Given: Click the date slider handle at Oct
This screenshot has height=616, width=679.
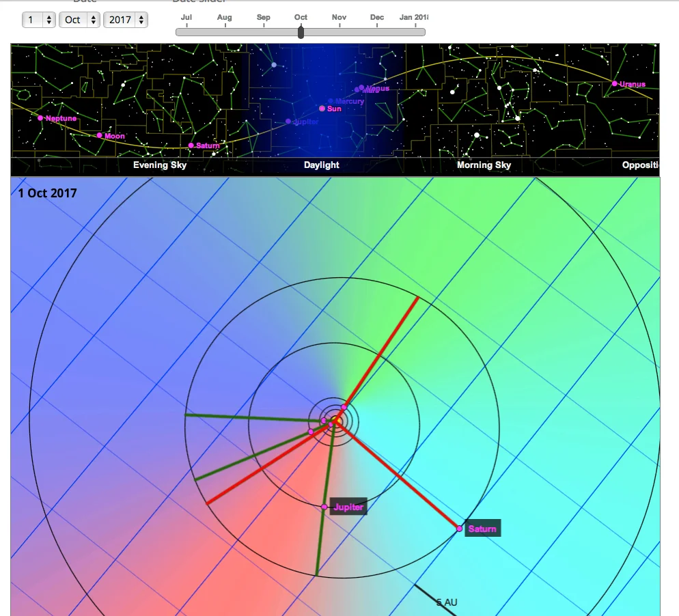Looking at the screenshot, I should 301,32.
